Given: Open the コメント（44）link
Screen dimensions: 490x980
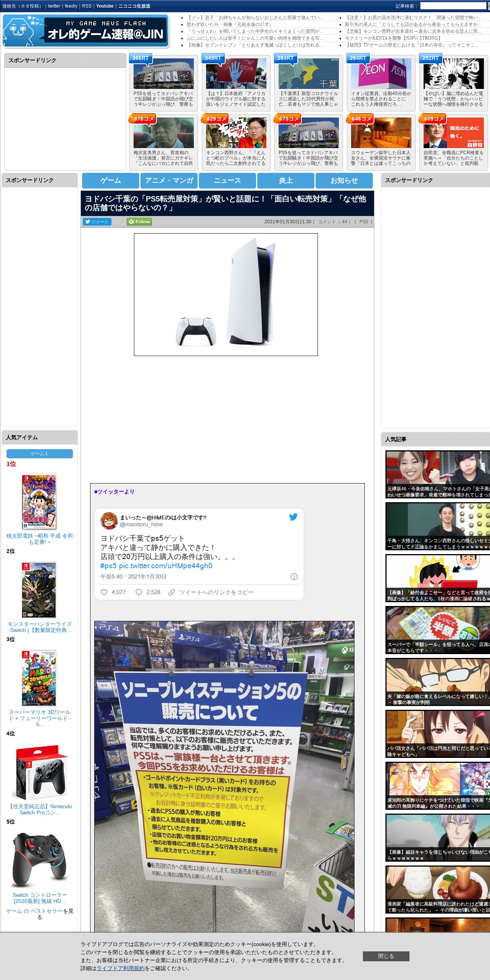Looking at the screenshot, I should pyautogui.click(x=334, y=222).
